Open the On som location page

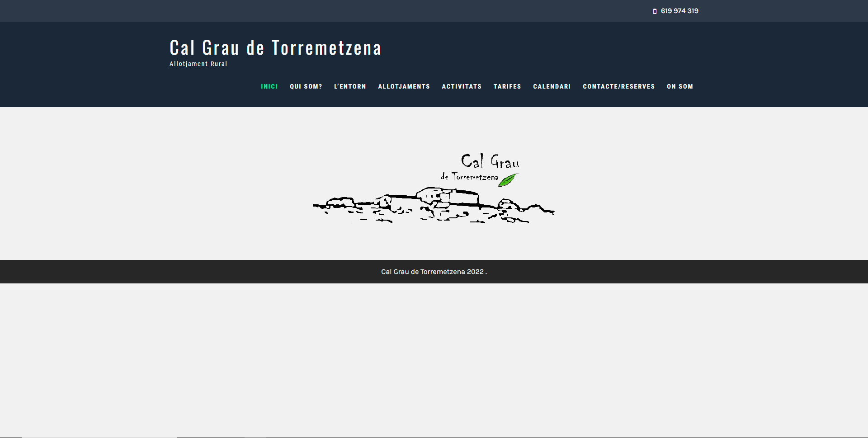[680, 86]
